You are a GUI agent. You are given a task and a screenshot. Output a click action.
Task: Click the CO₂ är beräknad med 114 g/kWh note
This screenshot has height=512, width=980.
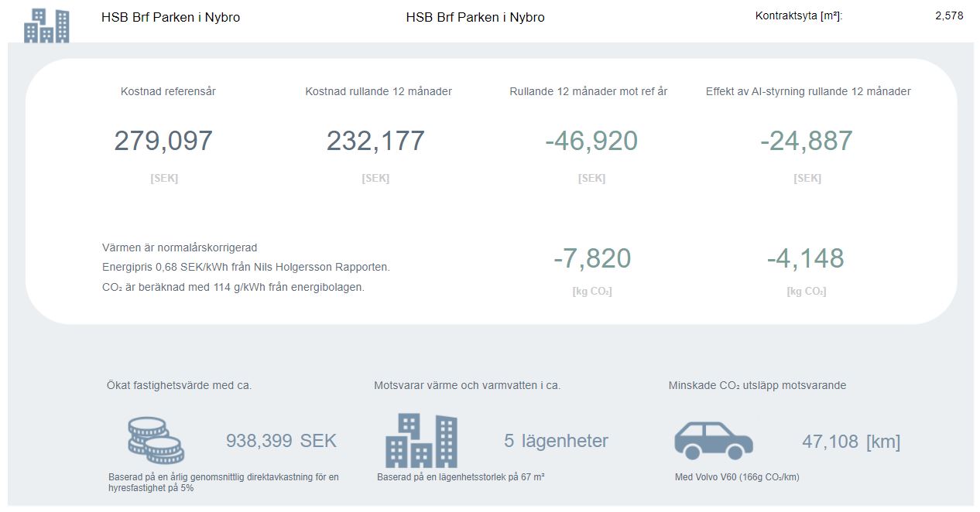click(x=233, y=287)
